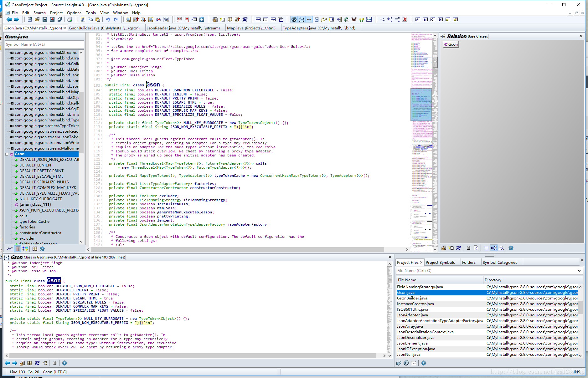Collapse the fold at line 103

102,85
